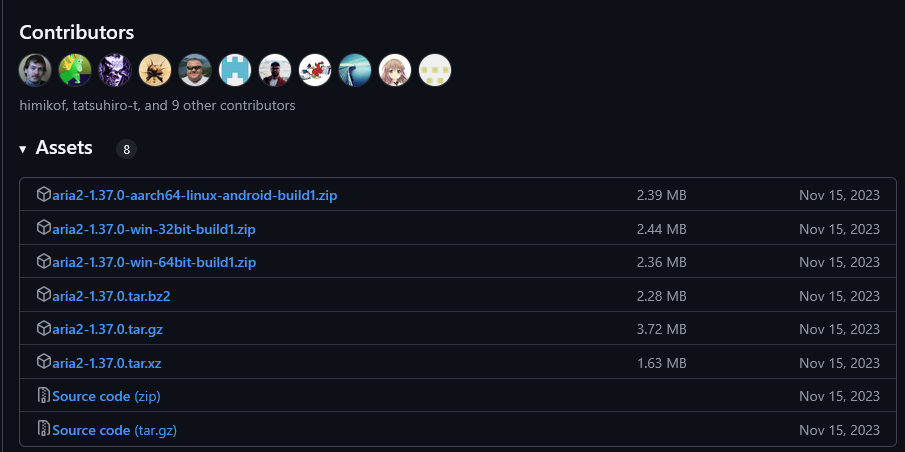Image resolution: width=905 pixels, height=452 pixels.
Task: Open the green dinosaur contributor avatar
Action: coord(75,70)
